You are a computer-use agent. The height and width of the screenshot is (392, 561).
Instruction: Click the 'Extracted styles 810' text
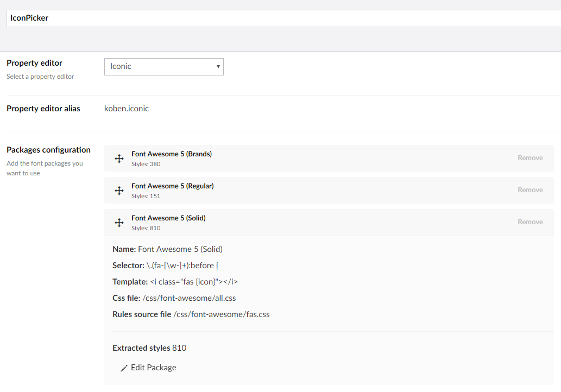click(x=149, y=348)
